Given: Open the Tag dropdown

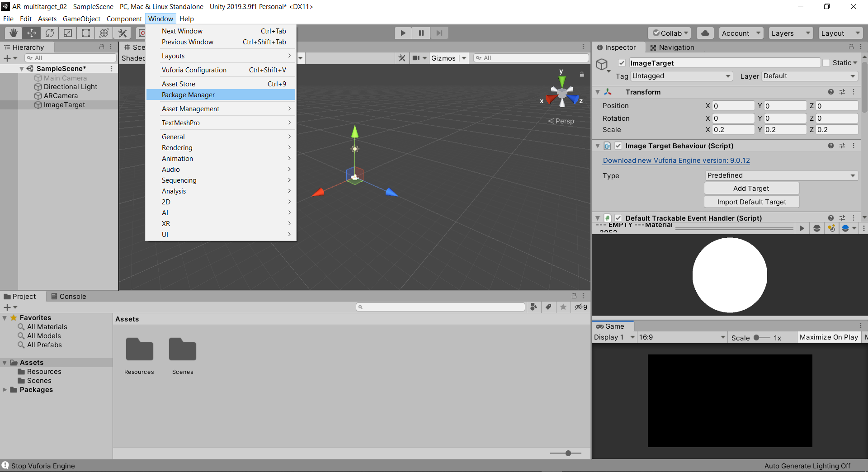Looking at the screenshot, I should [x=681, y=76].
